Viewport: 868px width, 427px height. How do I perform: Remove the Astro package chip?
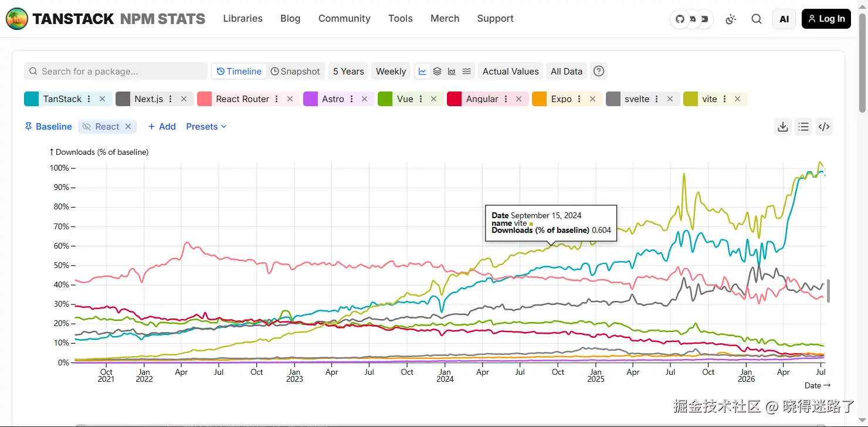click(364, 99)
